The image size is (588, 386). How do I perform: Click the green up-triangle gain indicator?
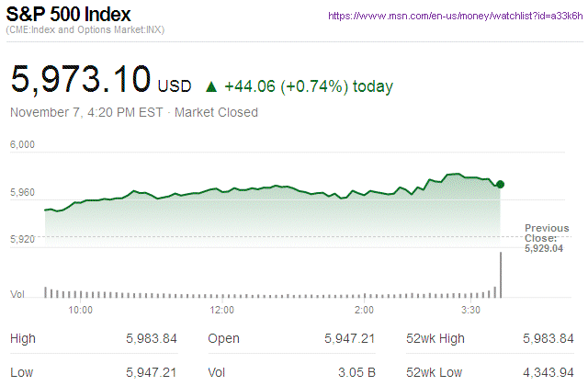210,87
